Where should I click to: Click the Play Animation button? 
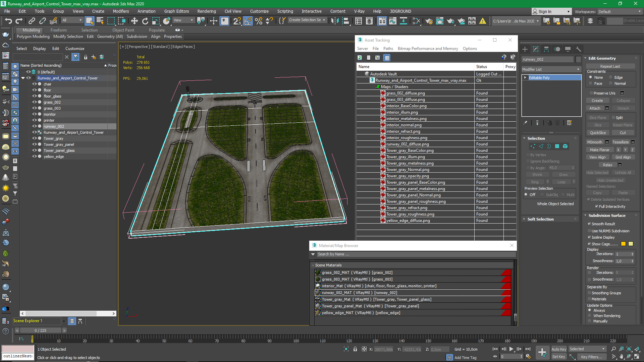(511, 349)
